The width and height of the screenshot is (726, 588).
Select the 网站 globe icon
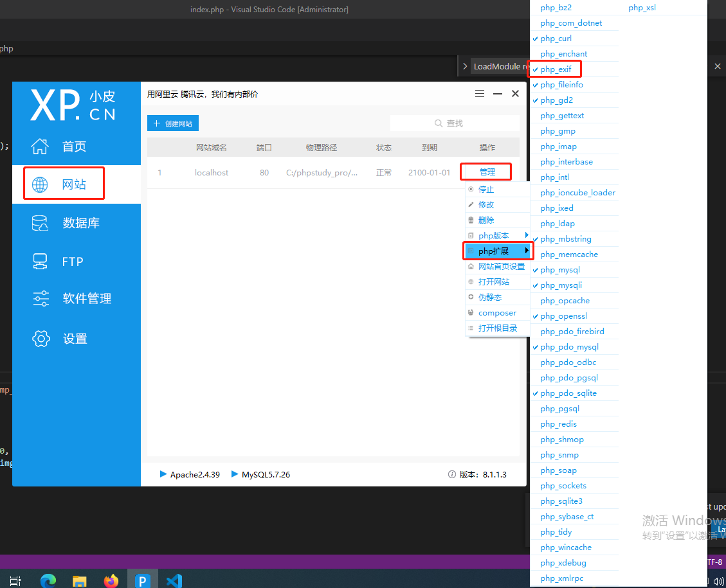click(40, 184)
